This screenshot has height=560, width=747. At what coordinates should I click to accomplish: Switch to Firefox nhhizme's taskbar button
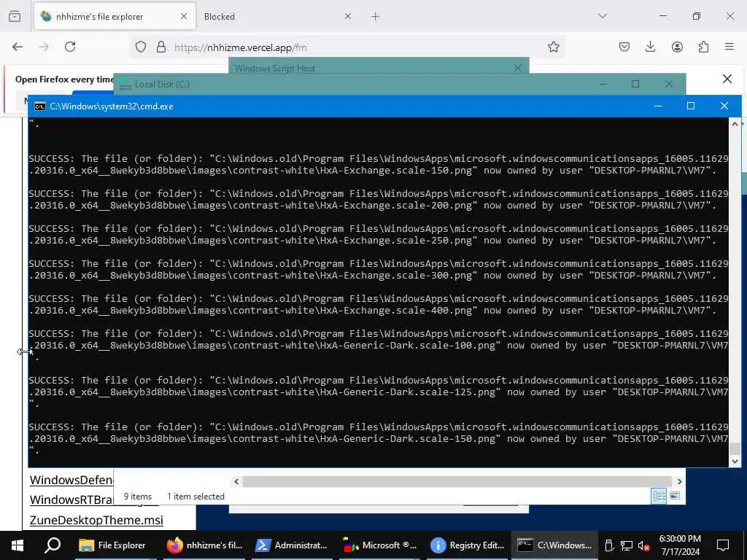click(x=205, y=545)
